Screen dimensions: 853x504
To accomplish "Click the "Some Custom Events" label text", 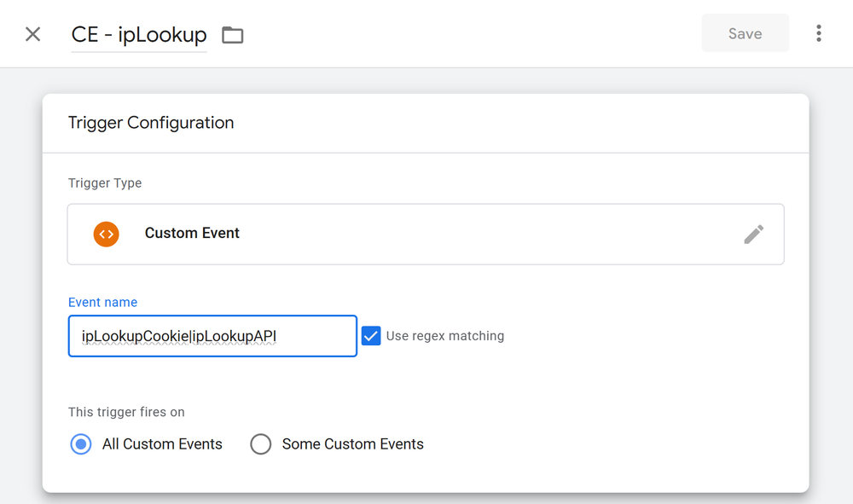I will (x=352, y=444).
